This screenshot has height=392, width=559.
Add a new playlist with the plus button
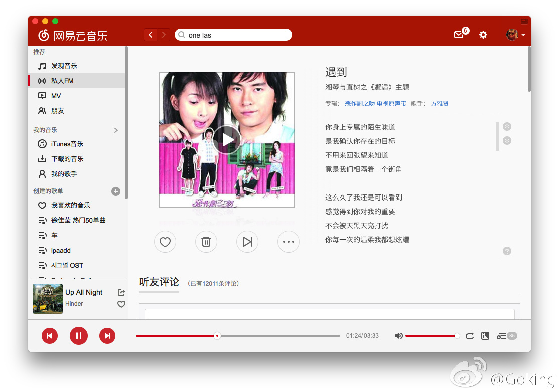(x=116, y=191)
